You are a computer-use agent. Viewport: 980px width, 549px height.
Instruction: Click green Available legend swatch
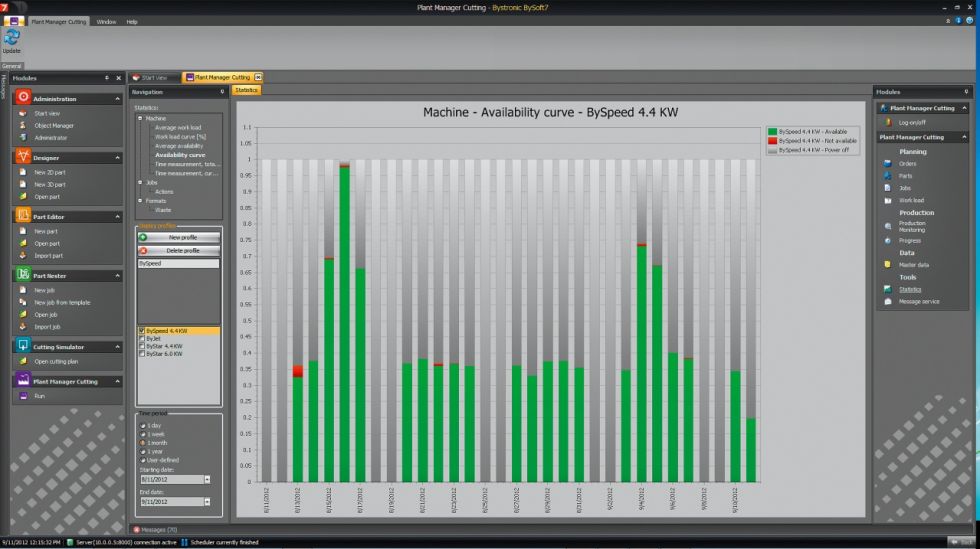point(772,132)
